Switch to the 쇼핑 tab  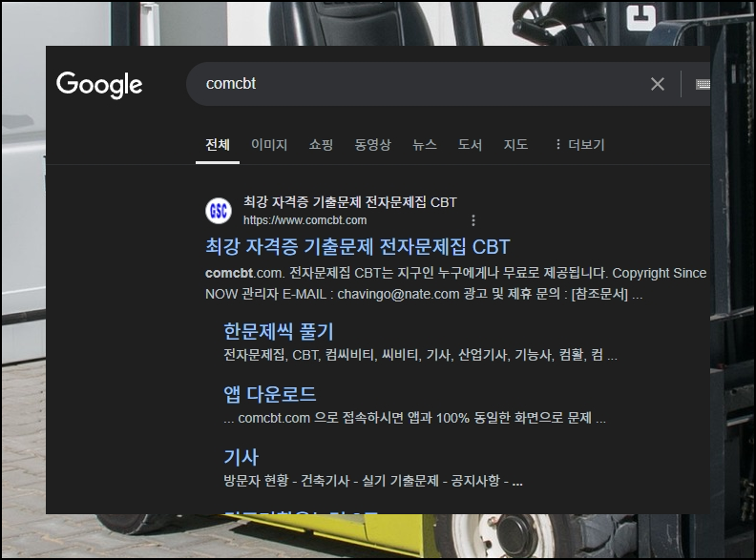click(321, 145)
